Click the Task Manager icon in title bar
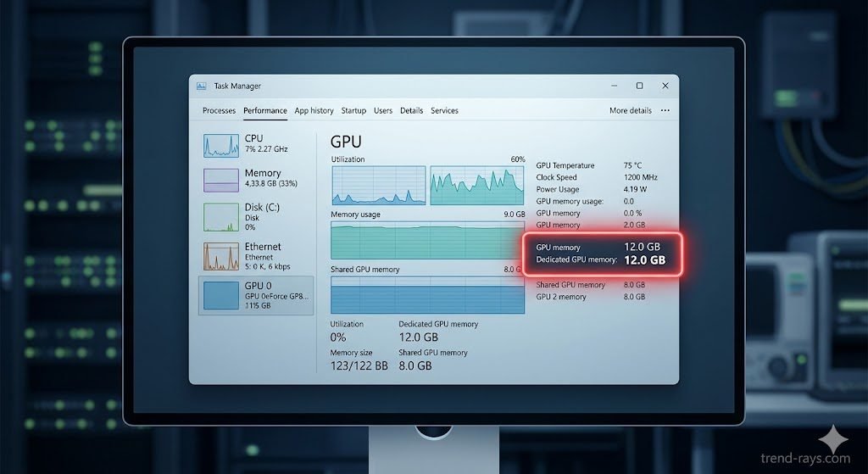This screenshot has height=474, width=868. (202, 86)
